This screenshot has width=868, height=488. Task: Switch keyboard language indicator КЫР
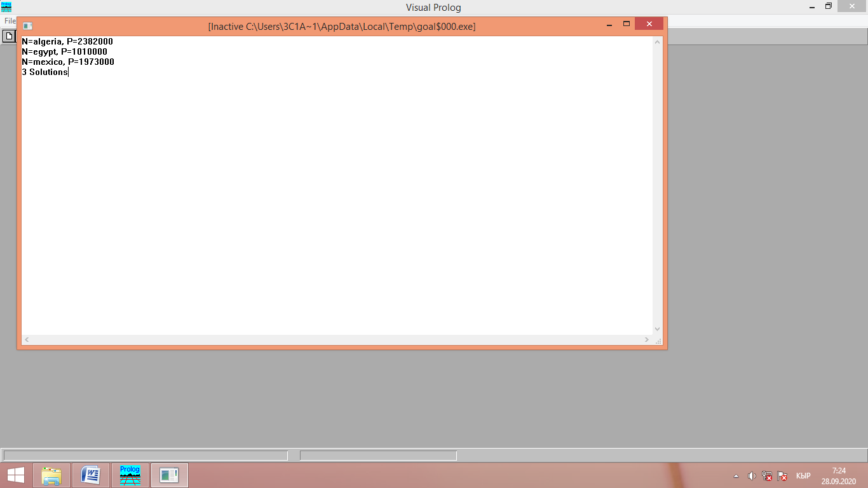[x=803, y=476]
